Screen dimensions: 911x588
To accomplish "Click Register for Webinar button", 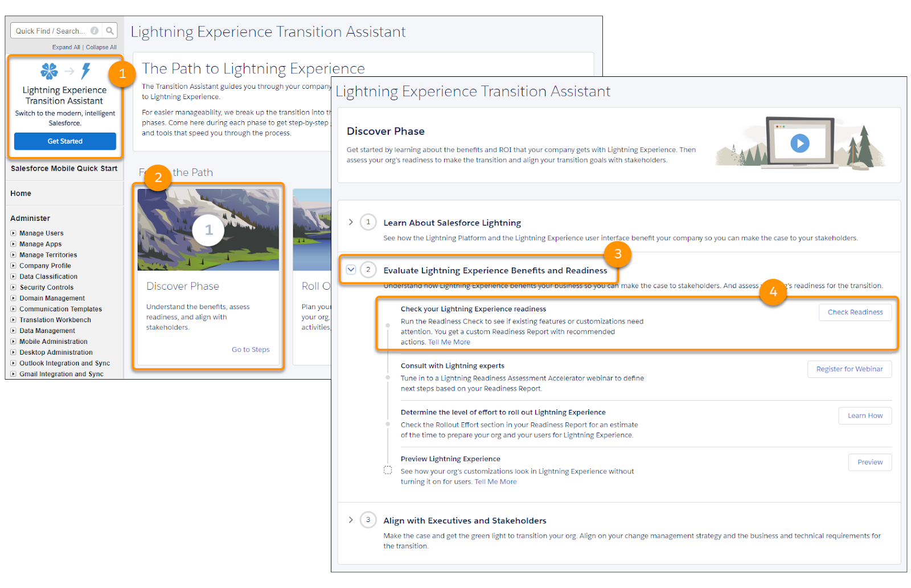I will point(849,369).
